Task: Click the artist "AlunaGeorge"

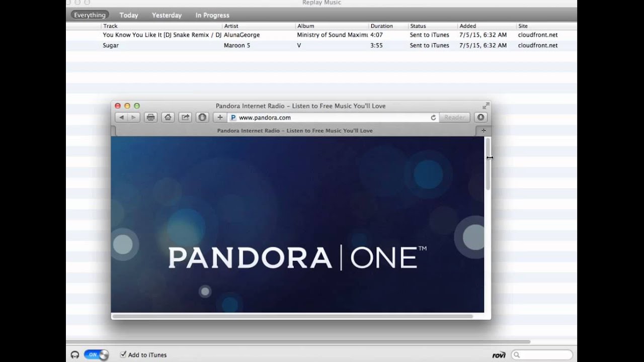Action: [x=242, y=35]
